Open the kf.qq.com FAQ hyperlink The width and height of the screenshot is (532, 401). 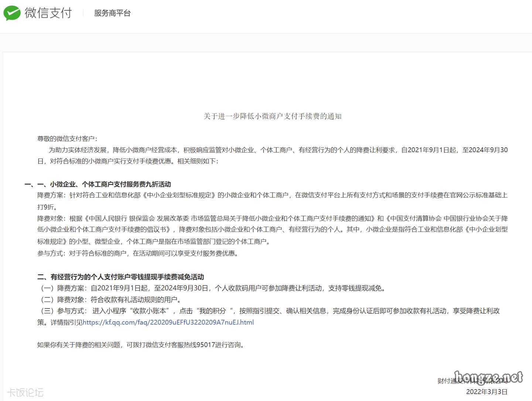tap(168, 322)
